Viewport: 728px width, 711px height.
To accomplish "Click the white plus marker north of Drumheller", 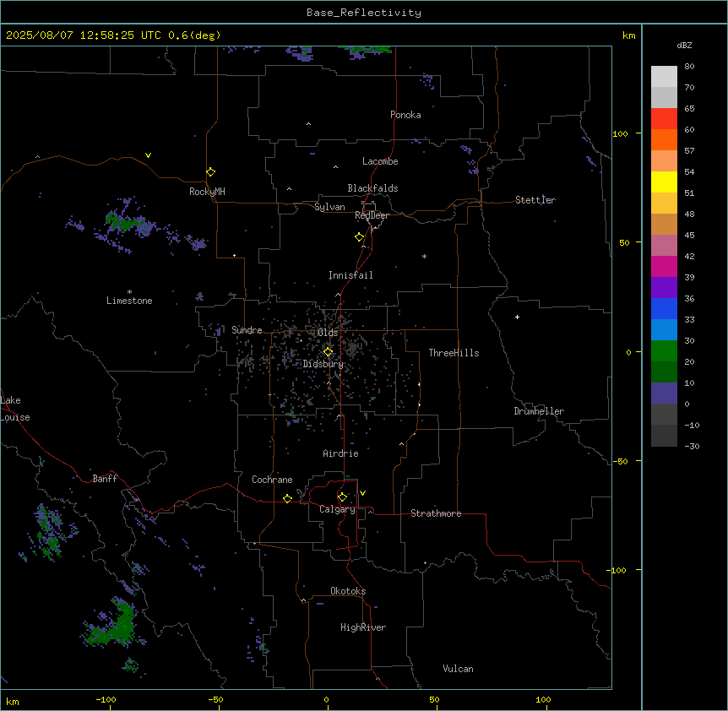I will pyautogui.click(x=517, y=317).
